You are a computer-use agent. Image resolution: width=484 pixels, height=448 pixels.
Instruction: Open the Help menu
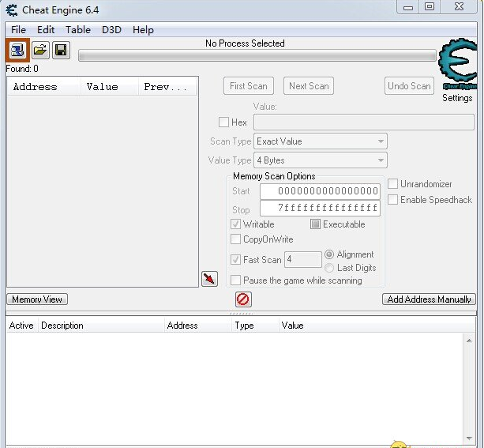click(143, 30)
